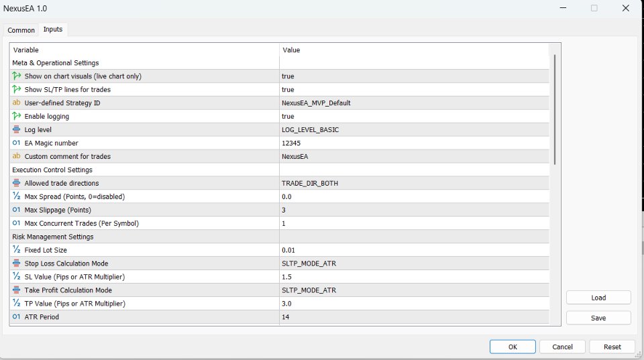The image size is (644, 360).
Task: Select the 'Max Spread (Points, 0=disabled)' label
Action: click(74, 196)
